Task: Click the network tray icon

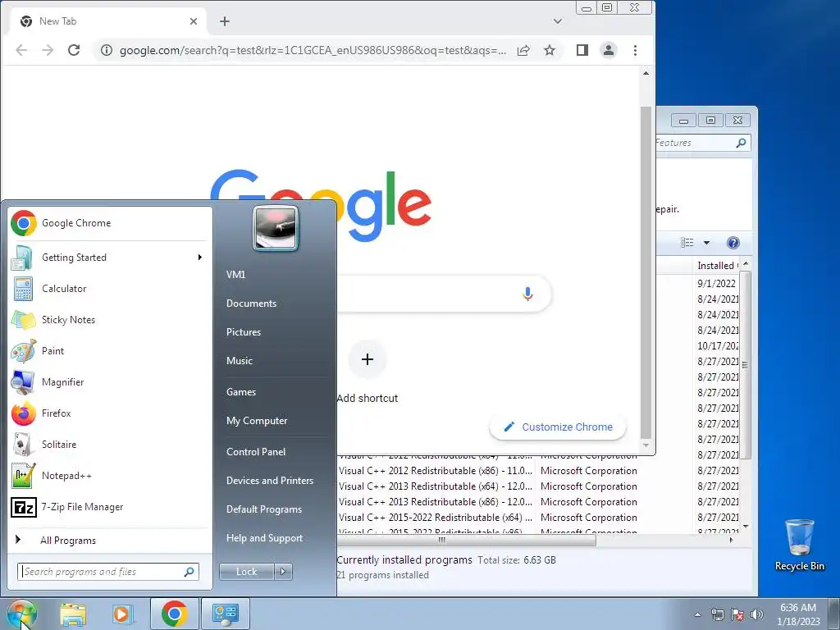Action: (717, 614)
